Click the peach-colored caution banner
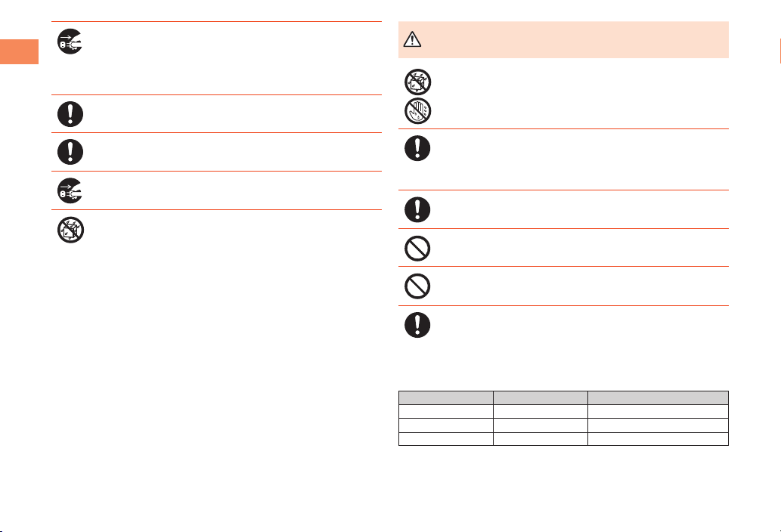The height and width of the screenshot is (532, 781). [x=563, y=40]
